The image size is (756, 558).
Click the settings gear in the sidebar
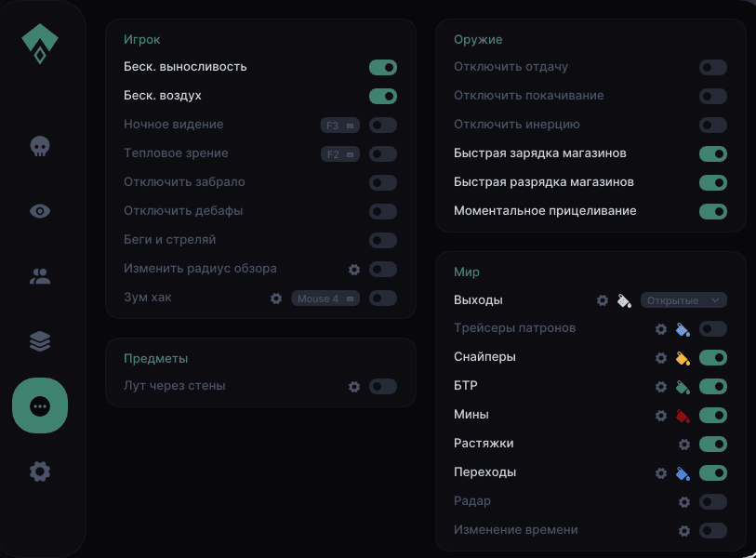pyautogui.click(x=40, y=472)
